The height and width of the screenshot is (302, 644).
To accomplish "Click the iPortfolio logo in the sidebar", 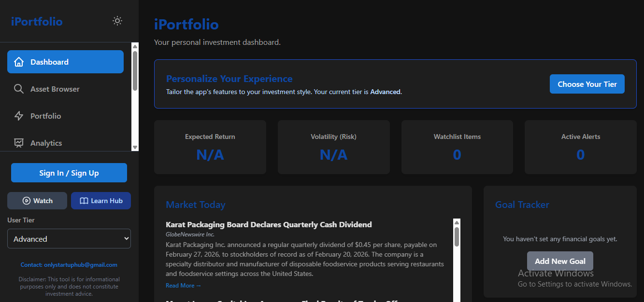I will tap(36, 21).
